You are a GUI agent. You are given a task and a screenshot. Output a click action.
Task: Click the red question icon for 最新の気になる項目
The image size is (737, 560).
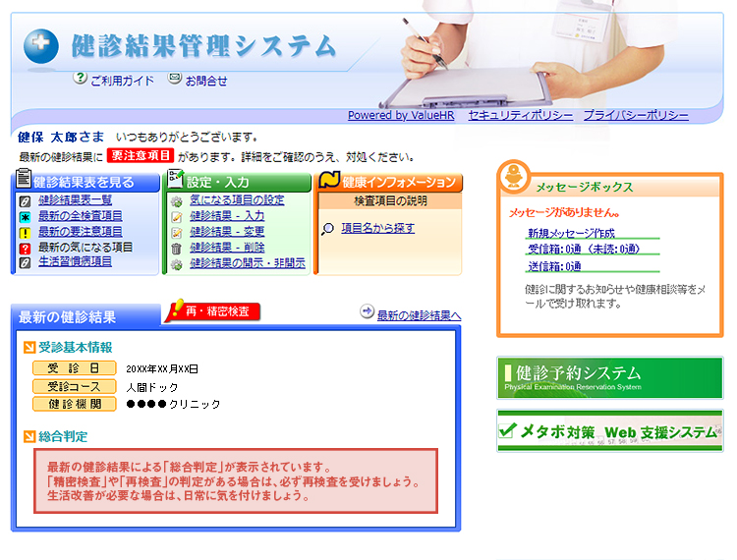pos(25,248)
